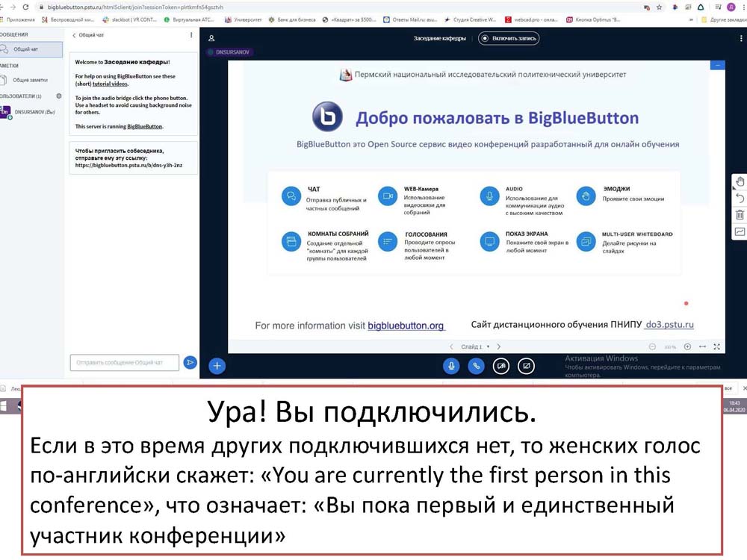Undo the last whiteboard annotation

(x=740, y=198)
